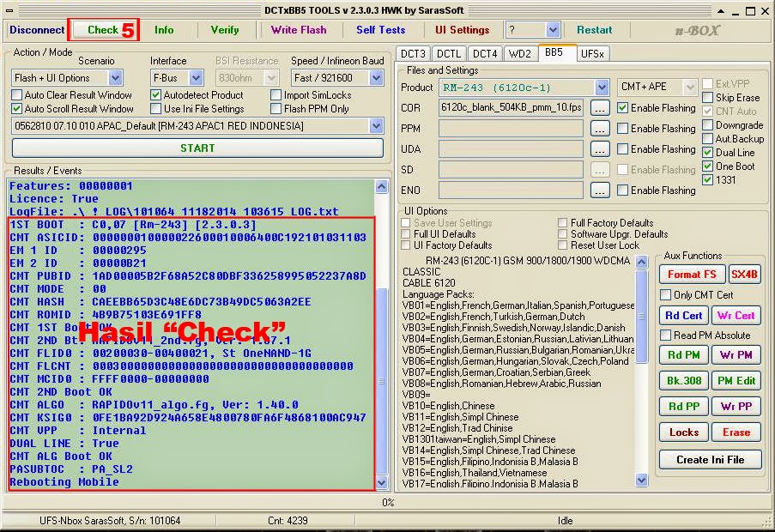Open the BSI Resistance 830ohm dropdown

click(271, 78)
